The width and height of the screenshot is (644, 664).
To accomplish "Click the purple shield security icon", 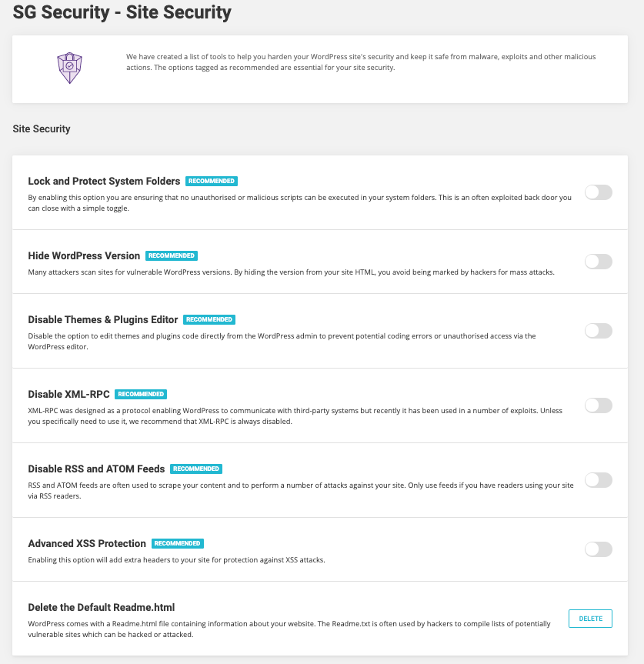I will [x=69, y=68].
